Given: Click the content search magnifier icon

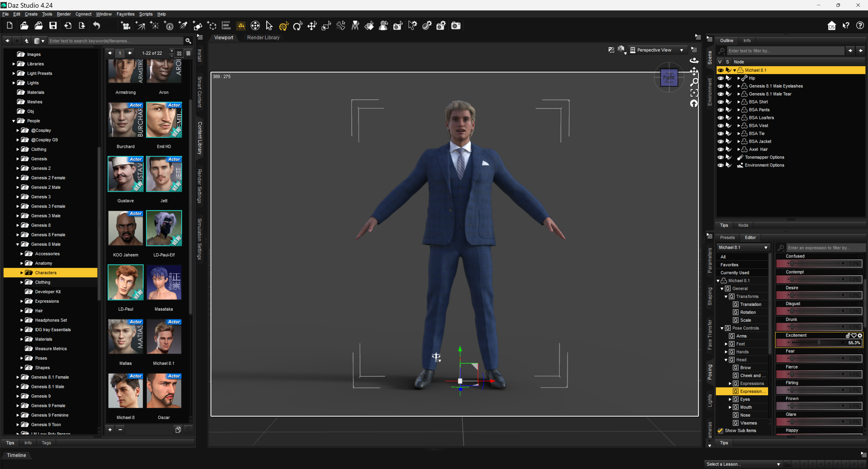Looking at the screenshot, I should tap(188, 41).
